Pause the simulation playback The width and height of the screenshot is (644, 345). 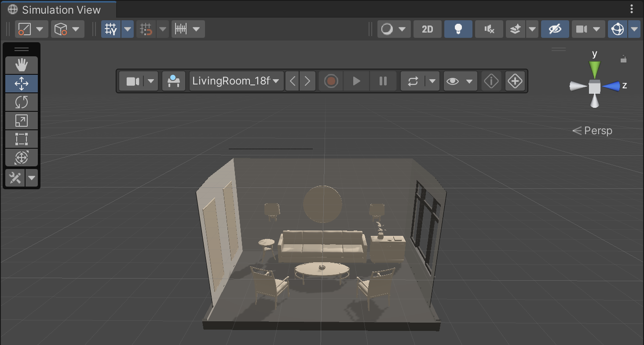(383, 81)
